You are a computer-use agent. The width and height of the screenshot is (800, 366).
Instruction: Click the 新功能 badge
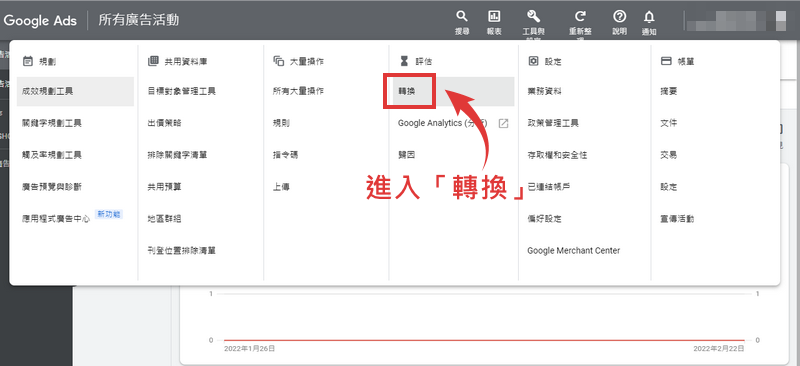109,214
